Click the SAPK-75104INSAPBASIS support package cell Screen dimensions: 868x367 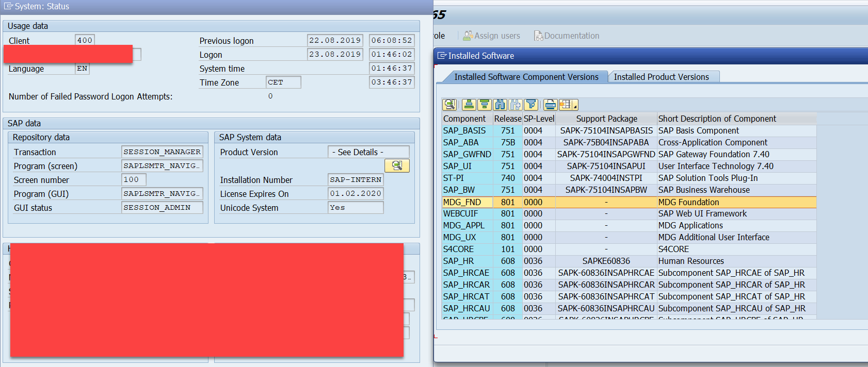click(x=606, y=131)
